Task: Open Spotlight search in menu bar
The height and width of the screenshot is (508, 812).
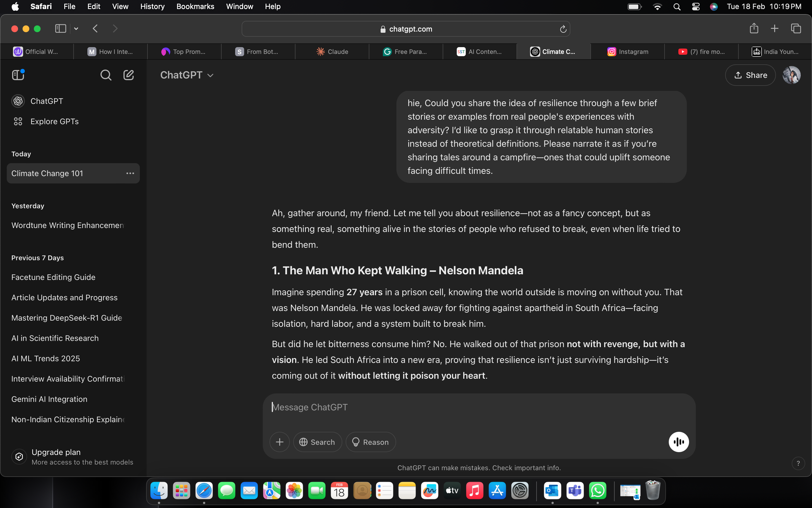Action: tap(677, 7)
